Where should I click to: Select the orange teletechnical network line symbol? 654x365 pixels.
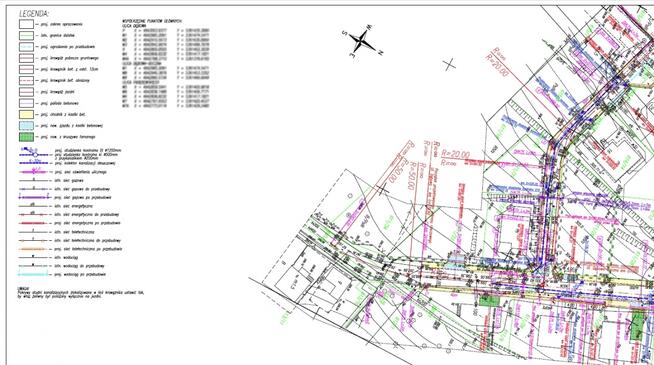(x=34, y=249)
